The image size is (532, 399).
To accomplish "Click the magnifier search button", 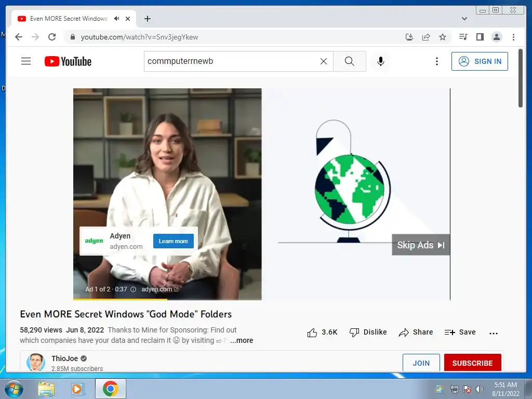I will pyautogui.click(x=350, y=61).
